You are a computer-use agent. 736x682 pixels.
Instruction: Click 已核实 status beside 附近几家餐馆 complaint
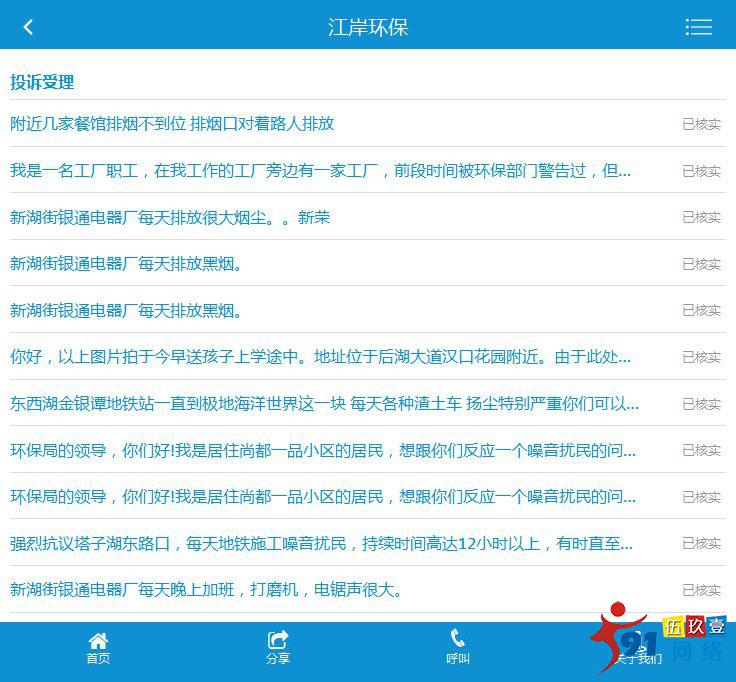[x=701, y=124]
